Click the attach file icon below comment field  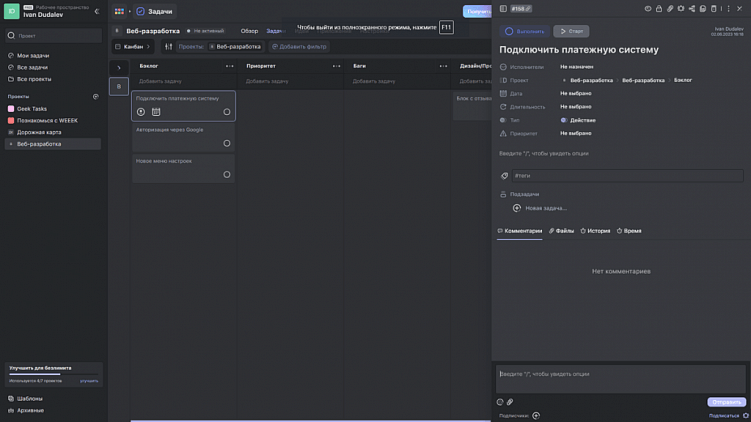click(x=510, y=402)
